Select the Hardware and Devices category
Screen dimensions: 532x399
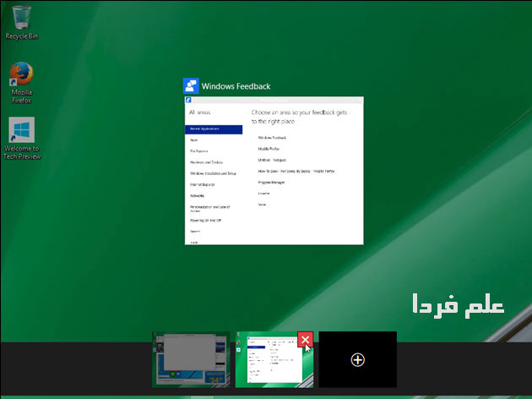(206, 162)
